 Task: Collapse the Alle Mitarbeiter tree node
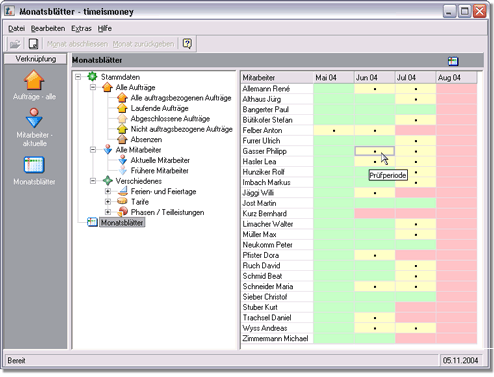coord(93,150)
